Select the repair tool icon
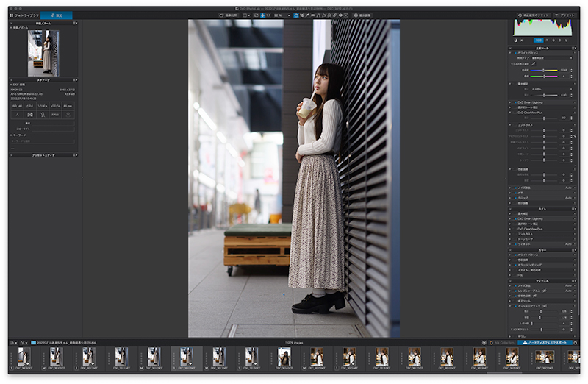The image size is (588, 384). [335, 15]
